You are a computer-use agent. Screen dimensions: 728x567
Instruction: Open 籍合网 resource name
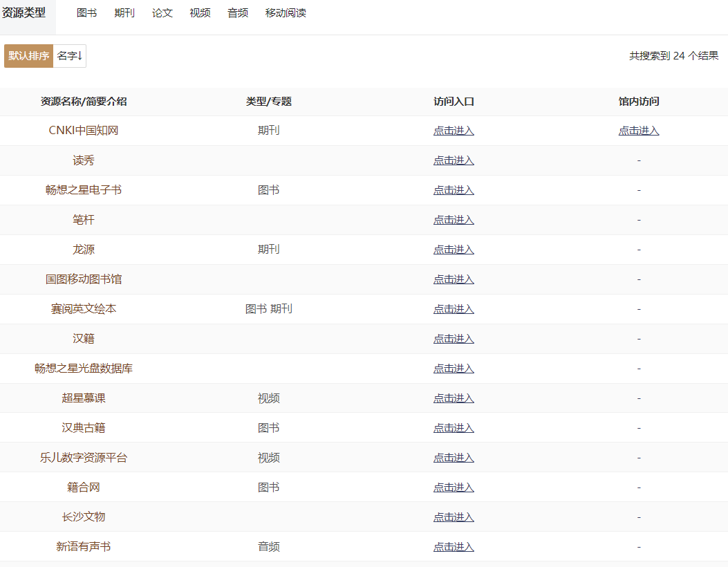click(x=84, y=487)
